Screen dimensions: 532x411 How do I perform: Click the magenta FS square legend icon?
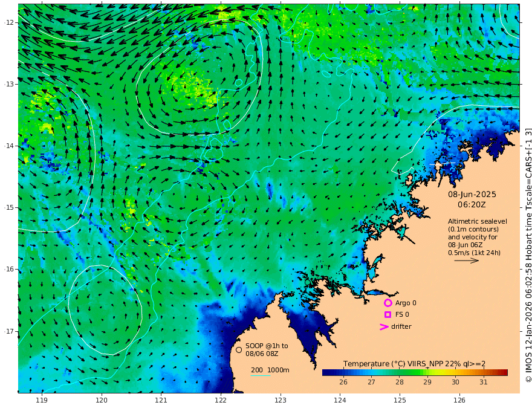(388, 315)
